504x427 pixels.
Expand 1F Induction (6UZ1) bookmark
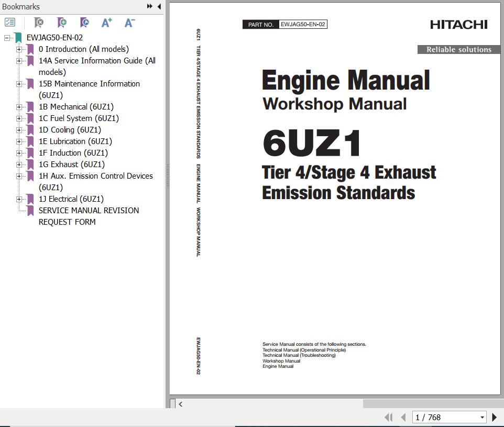pyautogui.click(x=19, y=154)
